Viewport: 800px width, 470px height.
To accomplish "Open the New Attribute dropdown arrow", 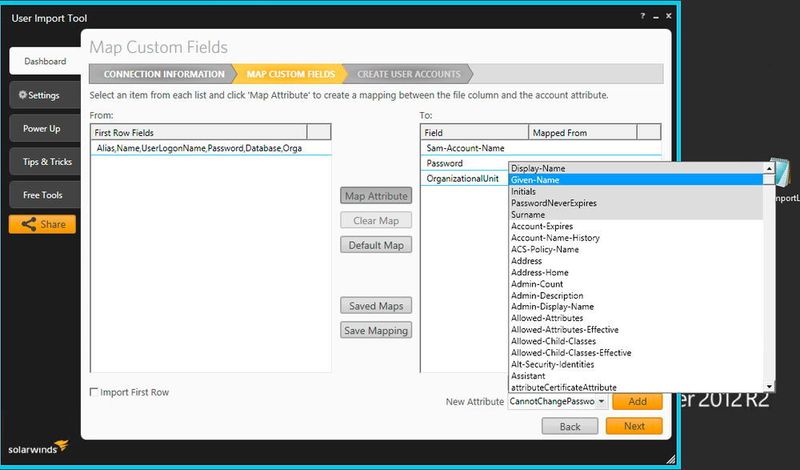I will 602,402.
